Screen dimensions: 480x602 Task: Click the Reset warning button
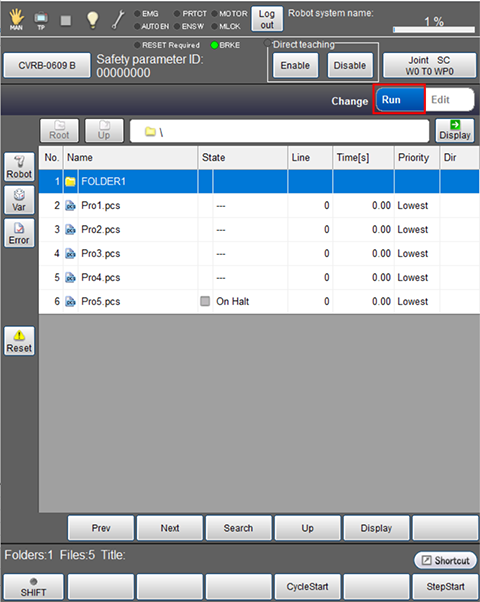19,341
